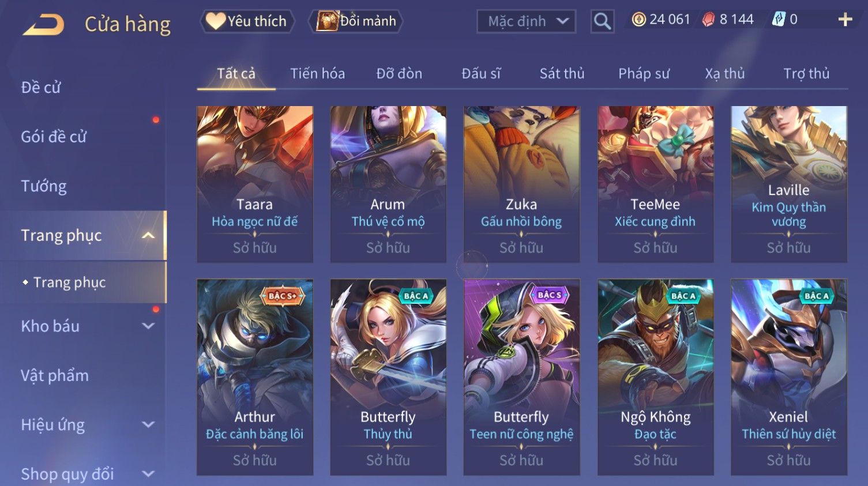
Task: Switch to the Pháp sư tab
Action: pyautogui.click(x=644, y=73)
